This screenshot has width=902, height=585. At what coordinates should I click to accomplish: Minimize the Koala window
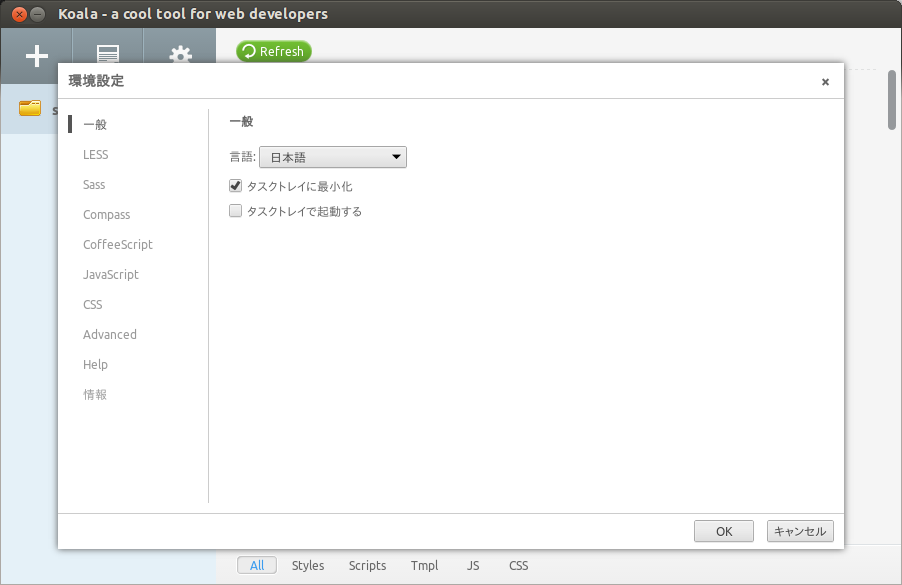pyautogui.click(x=37, y=14)
